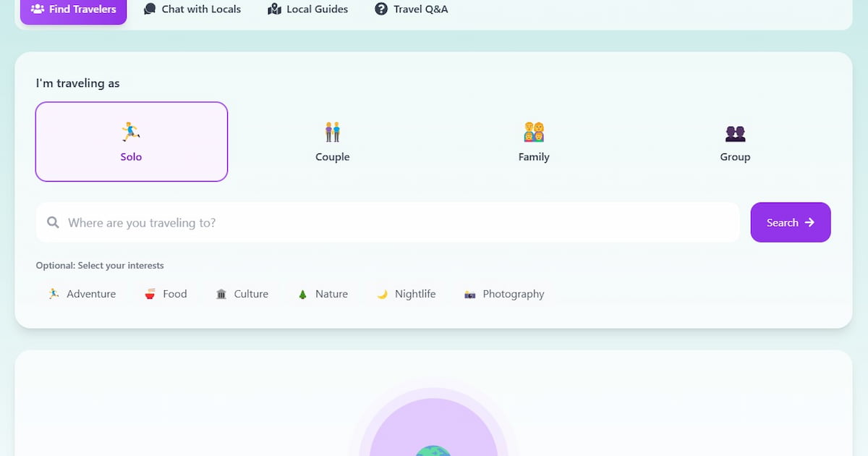Click the Travel Q&A question mark icon
Image resolution: width=868 pixels, height=456 pixels.
381,9
